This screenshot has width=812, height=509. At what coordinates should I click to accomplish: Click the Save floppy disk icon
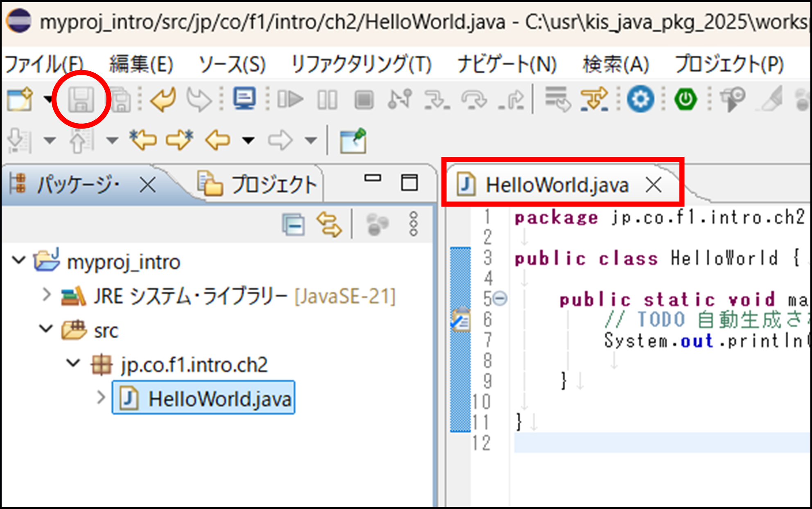pos(81,100)
